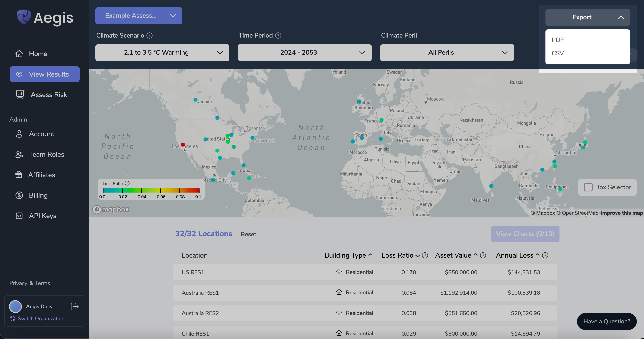Choose CSV from the Export menu
644x339 pixels.
558,53
